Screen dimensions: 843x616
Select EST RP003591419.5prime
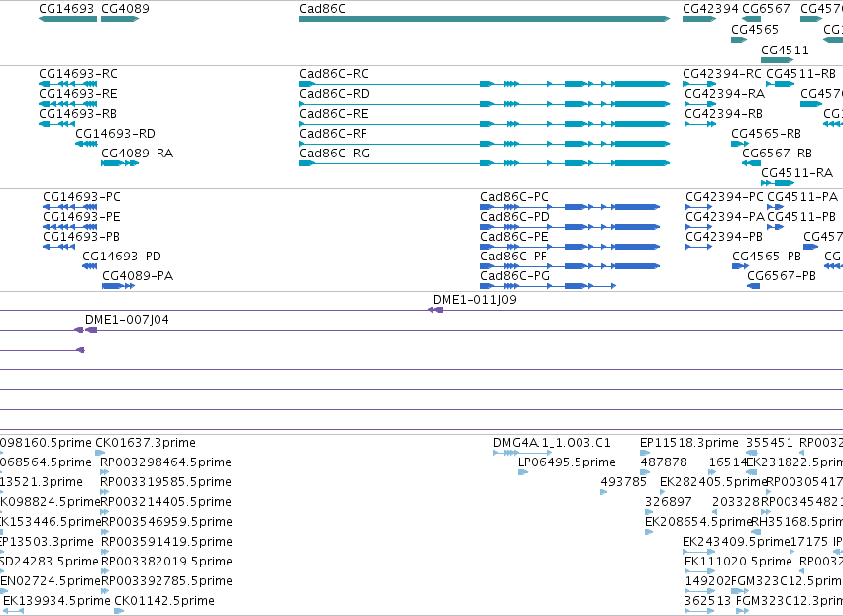coord(105,552)
